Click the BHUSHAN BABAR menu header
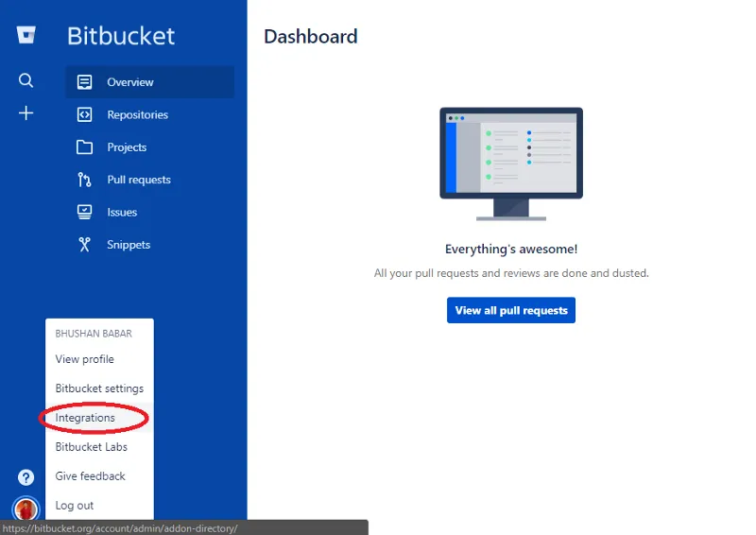This screenshot has height=535, width=756. point(94,334)
